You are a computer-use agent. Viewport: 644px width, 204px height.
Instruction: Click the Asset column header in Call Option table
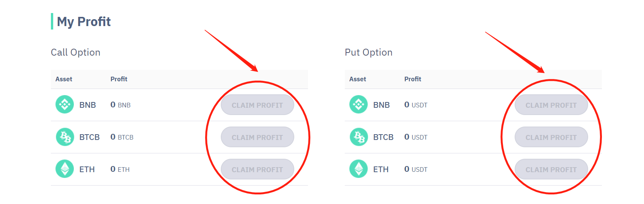[x=64, y=79]
